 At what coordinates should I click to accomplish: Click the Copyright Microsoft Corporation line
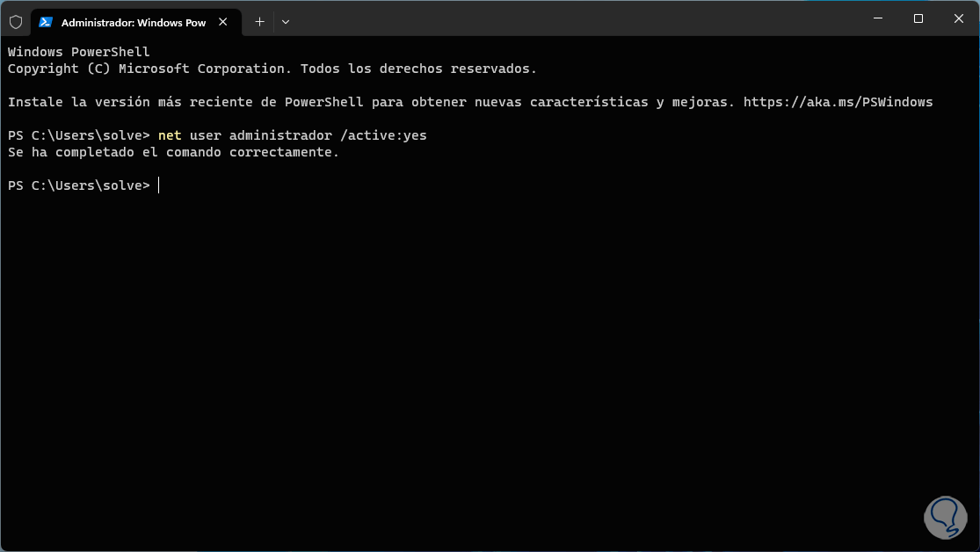pyautogui.click(x=272, y=69)
